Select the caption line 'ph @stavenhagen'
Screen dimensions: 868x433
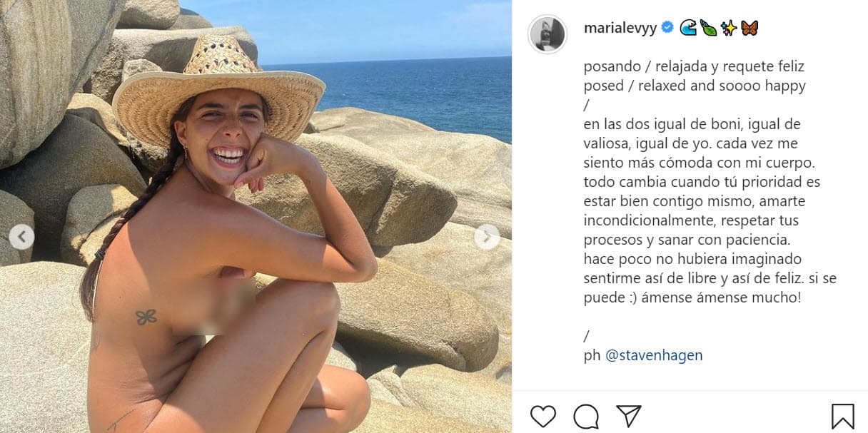pyautogui.click(x=642, y=355)
